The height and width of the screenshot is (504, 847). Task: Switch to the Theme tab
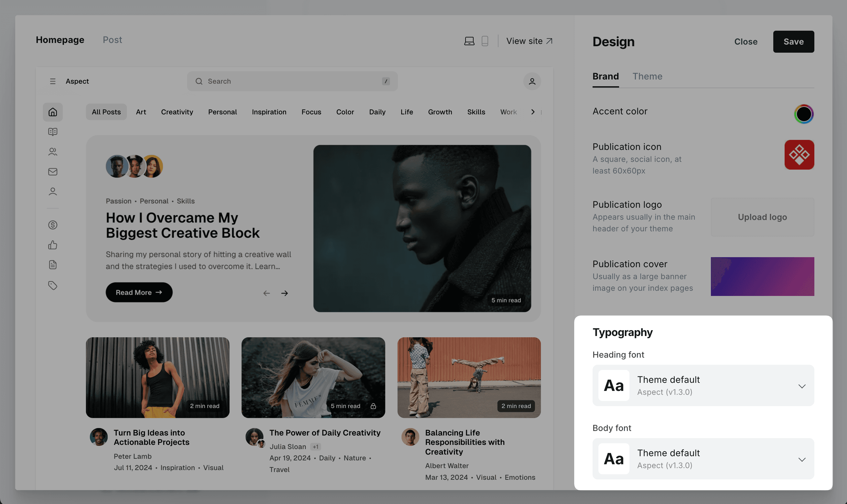647,76
